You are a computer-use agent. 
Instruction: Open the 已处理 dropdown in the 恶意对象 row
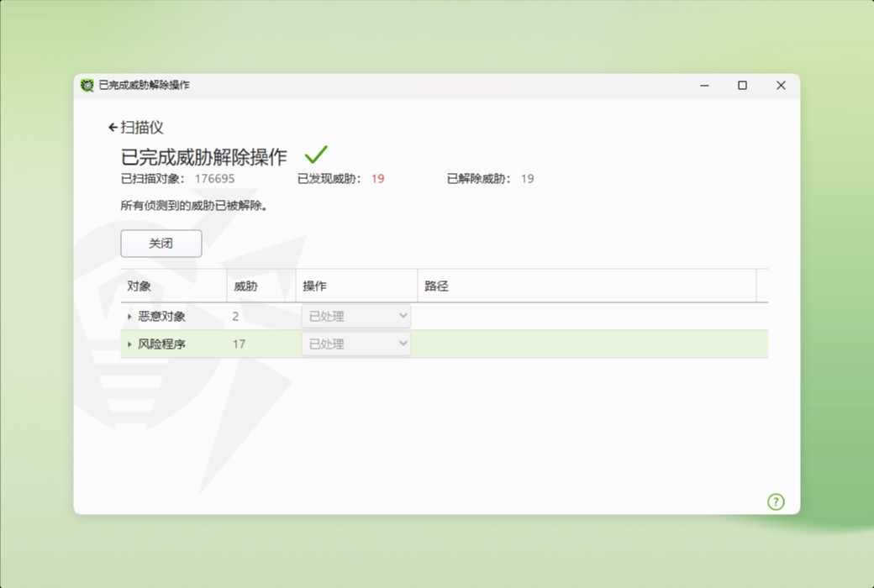(355, 316)
